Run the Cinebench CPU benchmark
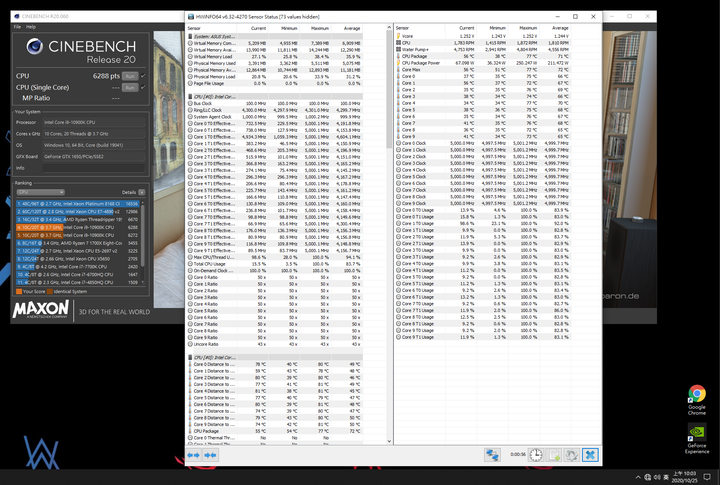Viewport: 720px width, 485px height. (130, 76)
